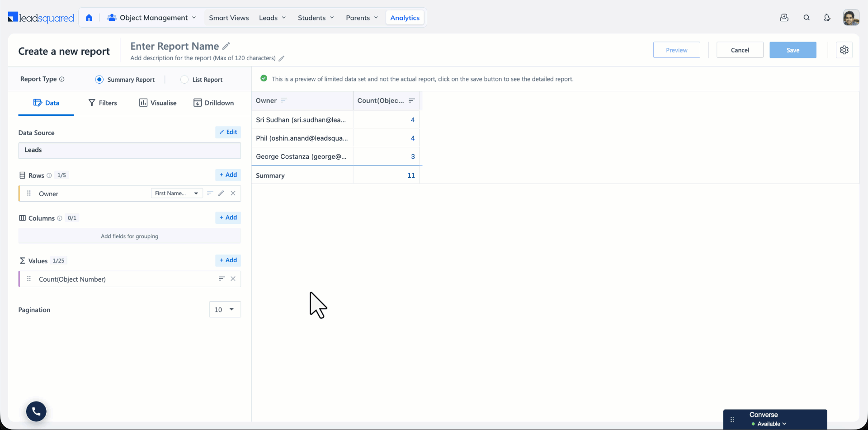Screen dimensions: 868x430
Task: Click count 4 for Sri Sudhan
Action: coord(413,120)
